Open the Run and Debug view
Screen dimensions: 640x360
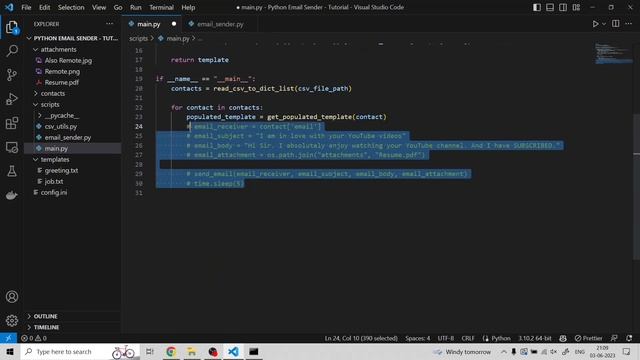point(12,99)
